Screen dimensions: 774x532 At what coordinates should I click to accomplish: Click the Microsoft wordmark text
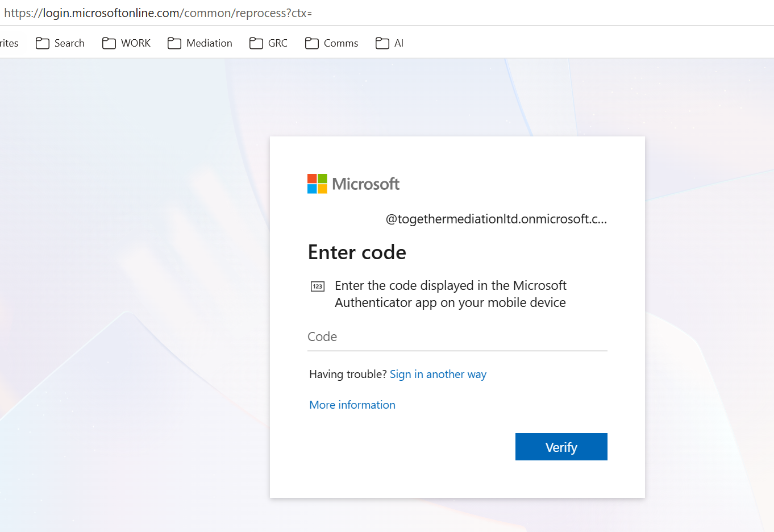point(365,184)
